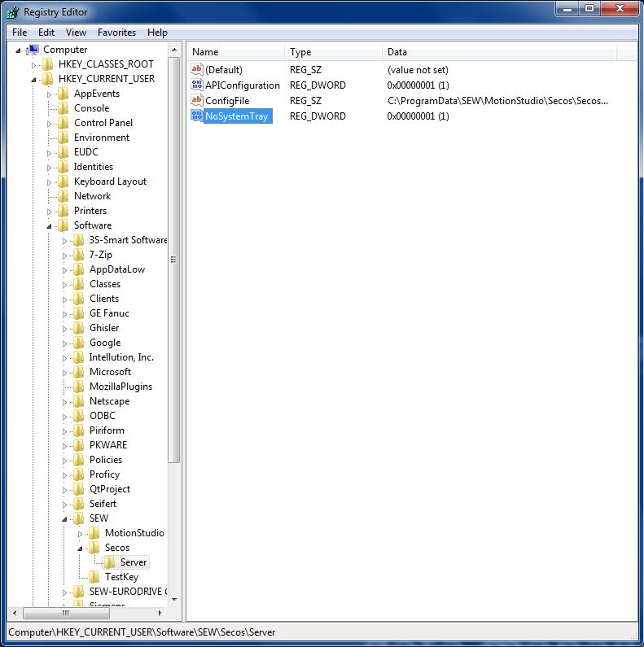Expand the Microsoft key arrow
Viewport: 644px width, 647px height.
pyautogui.click(x=65, y=372)
